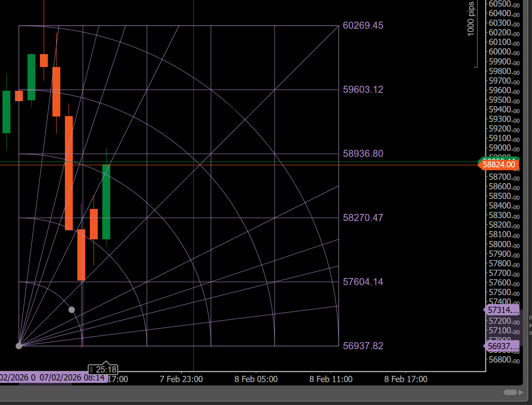Click the tall green candle touching the orange price line

[x=106, y=202]
